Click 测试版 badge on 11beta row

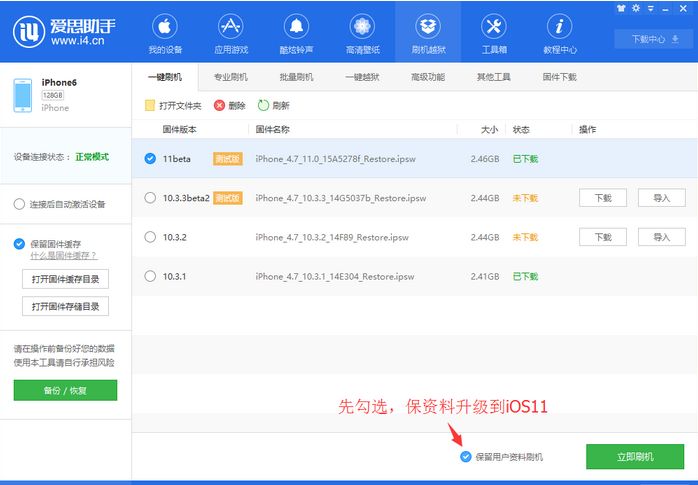pos(227,158)
